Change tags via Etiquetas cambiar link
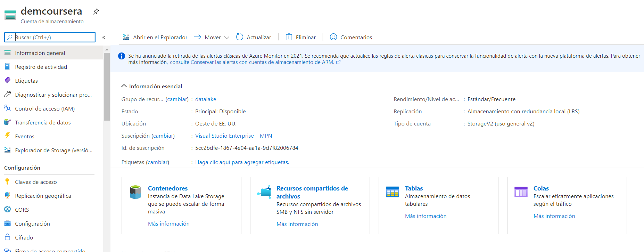This screenshot has width=644, height=252. 158,162
